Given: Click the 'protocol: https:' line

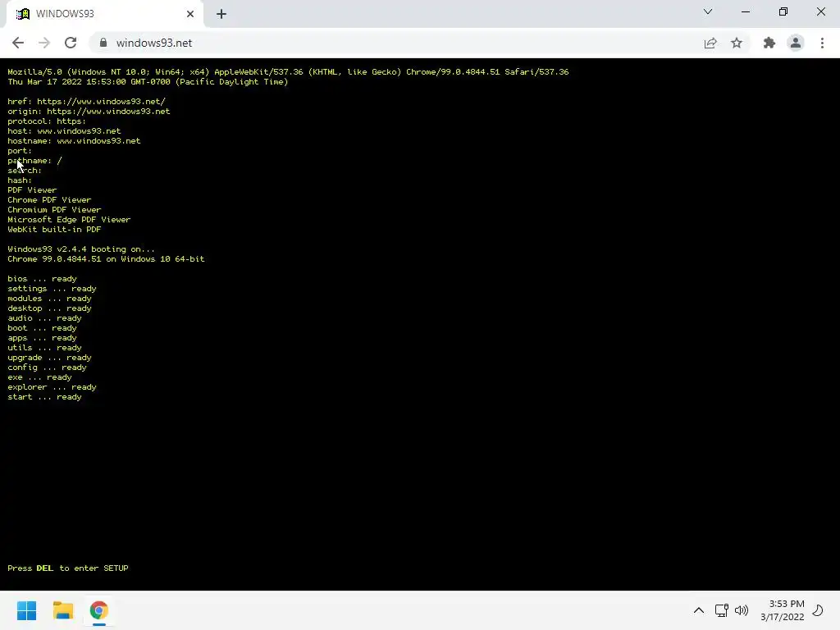Looking at the screenshot, I should (47, 121).
